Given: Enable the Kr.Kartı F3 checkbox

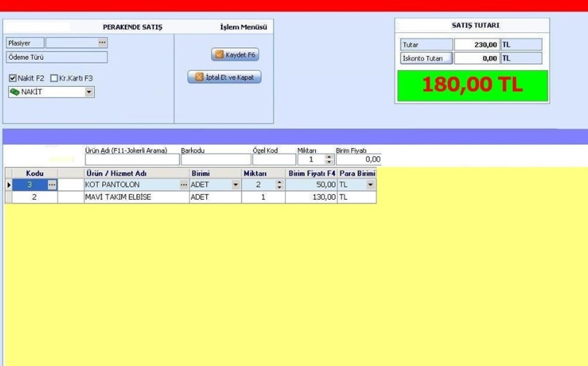Looking at the screenshot, I should point(54,78).
